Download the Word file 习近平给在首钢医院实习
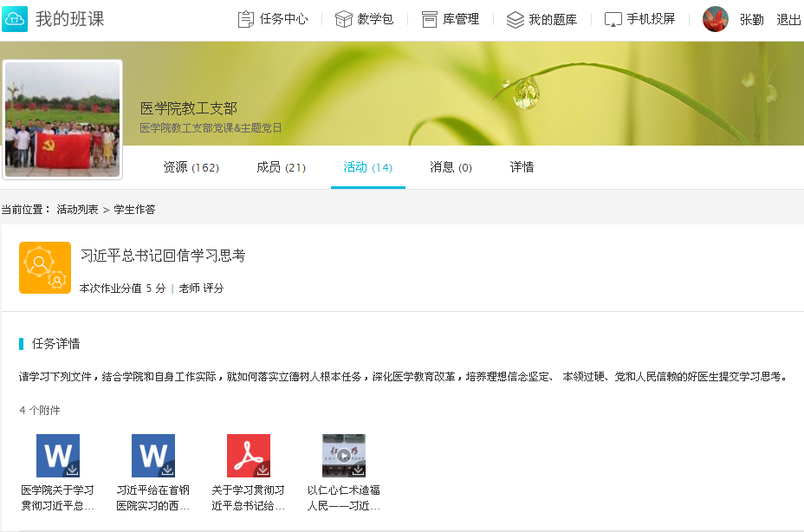This screenshot has width=804, height=532. [x=153, y=456]
